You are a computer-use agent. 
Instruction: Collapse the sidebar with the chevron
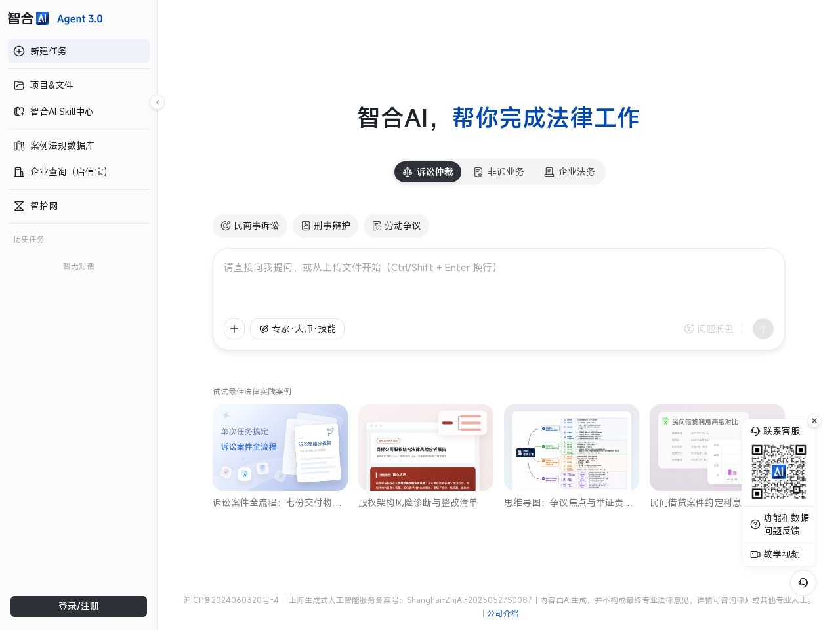(x=157, y=102)
